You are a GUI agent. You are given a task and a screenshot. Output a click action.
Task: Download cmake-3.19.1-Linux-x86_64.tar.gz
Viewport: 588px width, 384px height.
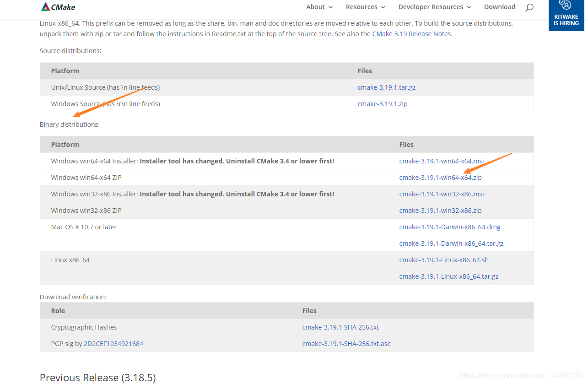pos(449,276)
